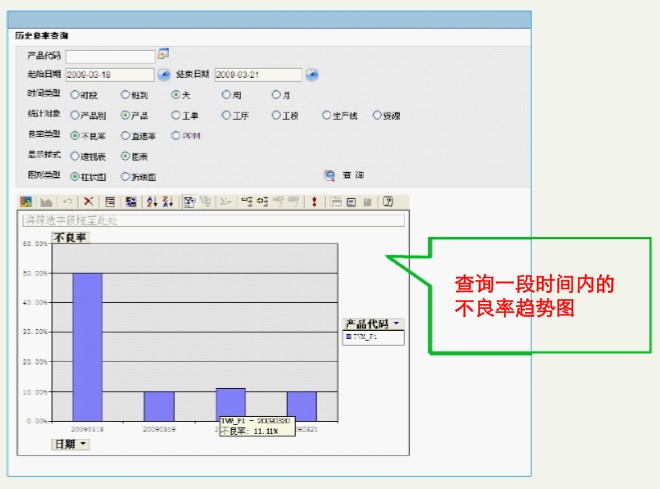Click the chart component logo icon
The width and height of the screenshot is (660, 489).
(x=26, y=202)
